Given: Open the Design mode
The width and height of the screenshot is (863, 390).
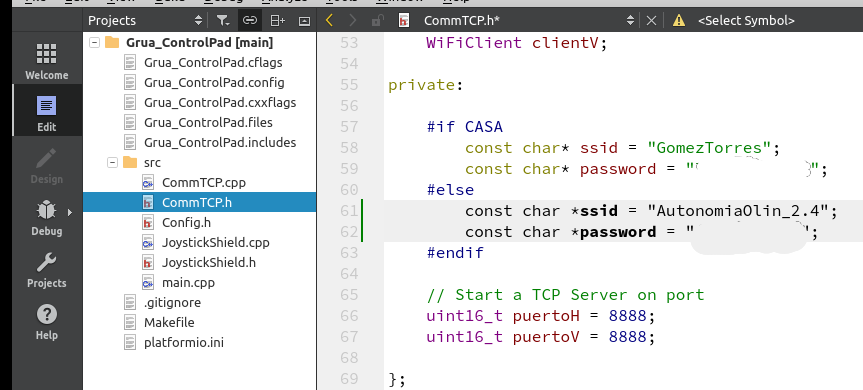Looking at the screenshot, I should click(47, 166).
